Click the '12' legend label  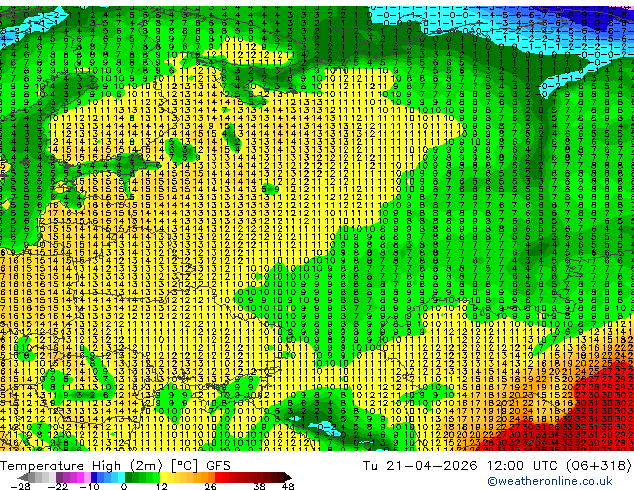point(162,486)
